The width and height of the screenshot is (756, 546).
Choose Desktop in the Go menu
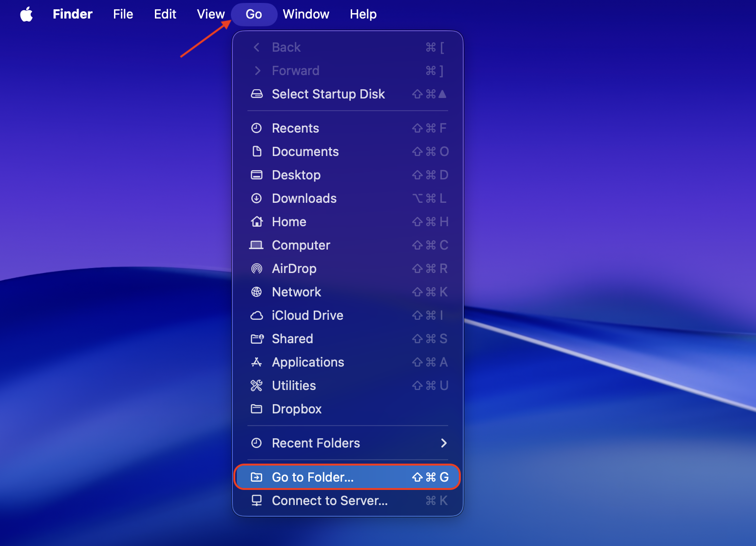[x=348, y=175]
